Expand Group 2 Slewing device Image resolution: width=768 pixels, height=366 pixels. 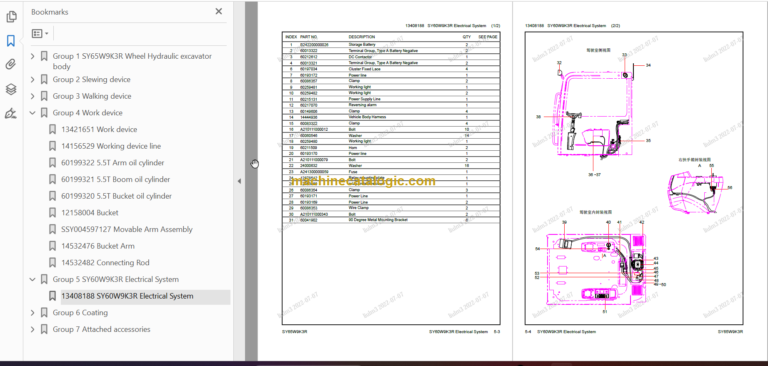pyautogui.click(x=32, y=79)
